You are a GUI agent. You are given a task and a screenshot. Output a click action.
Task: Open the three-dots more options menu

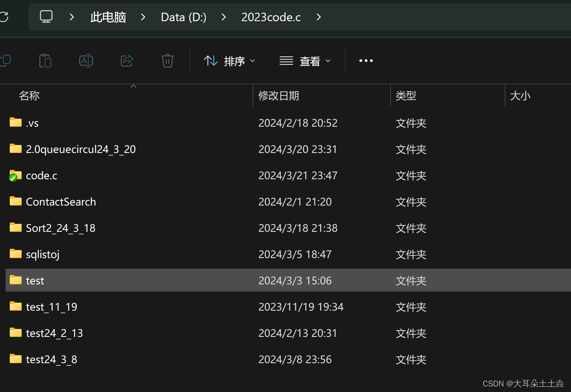(366, 61)
